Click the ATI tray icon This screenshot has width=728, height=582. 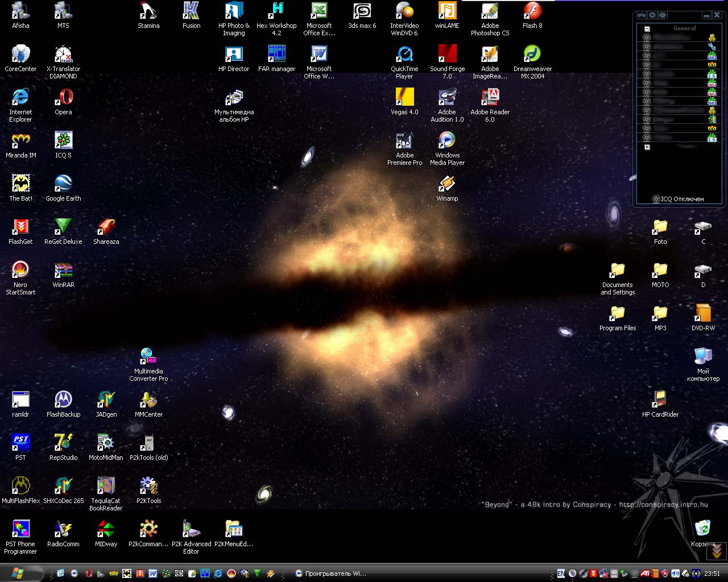644,573
